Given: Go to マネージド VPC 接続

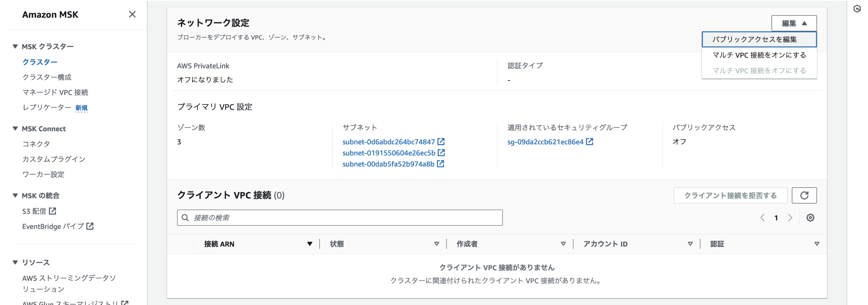Looking at the screenshot, I should 55,92.
